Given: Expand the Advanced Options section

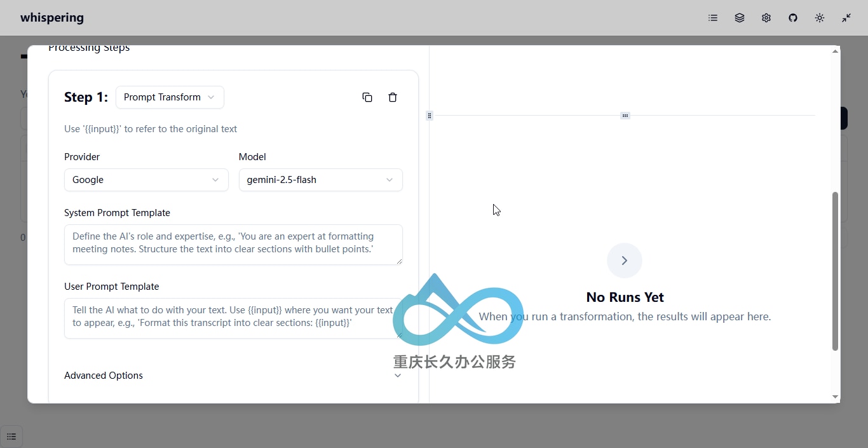Looking at the screenshot, I should 233,376.
